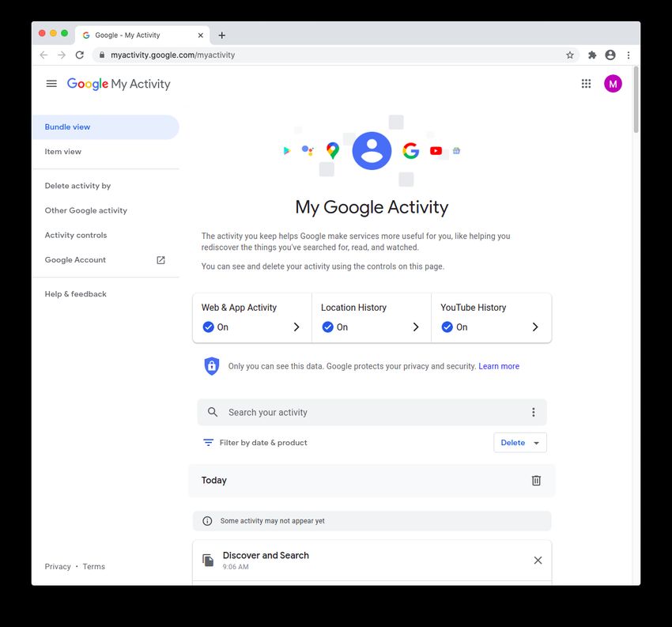Go back to the previous page
Image resolution: width=672 pixels, height=627 pixels.
click(43, 55)
